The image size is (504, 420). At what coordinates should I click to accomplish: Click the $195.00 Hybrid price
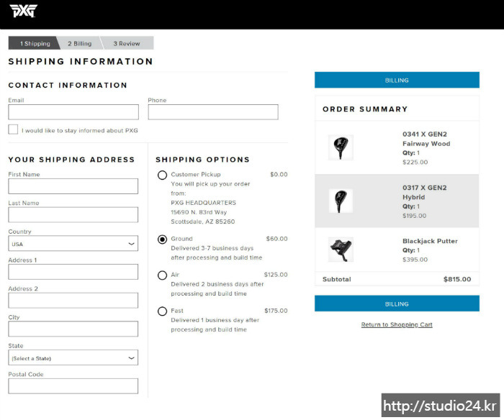pos(414,216)
